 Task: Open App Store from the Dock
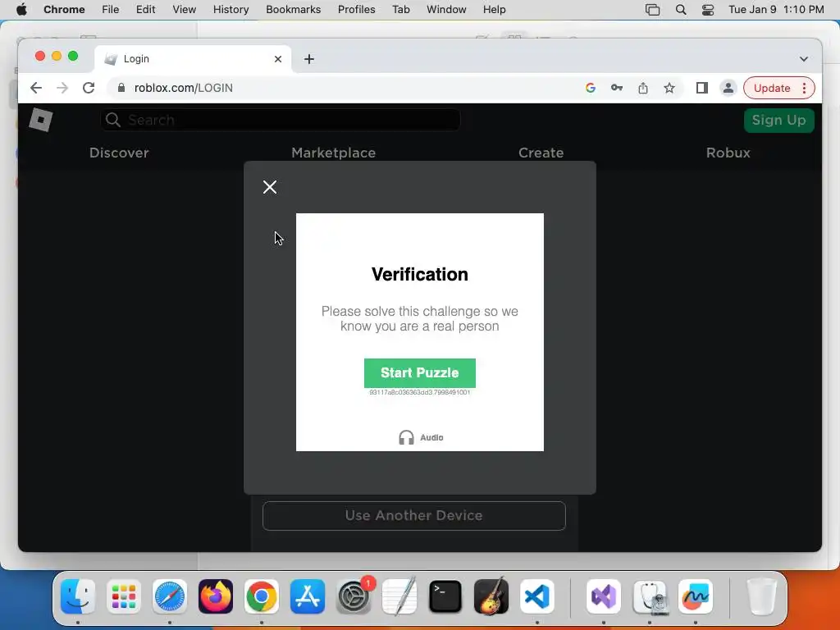click(x=308, y=596)
